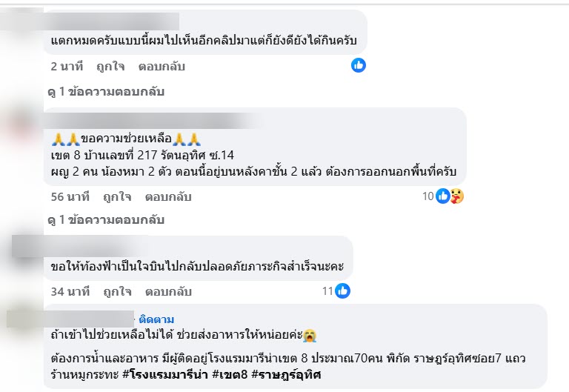Image resolution: width=569 pixels, height=392 pixels.
Task: Open the 56 นาที timestamp link
Action: [x=70, y=196]
